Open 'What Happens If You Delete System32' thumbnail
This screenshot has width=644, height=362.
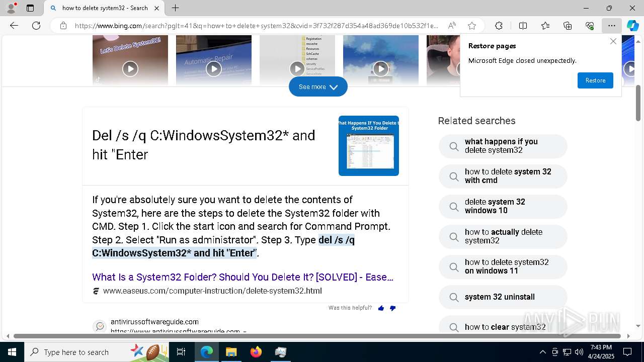(x=369, y=146)
